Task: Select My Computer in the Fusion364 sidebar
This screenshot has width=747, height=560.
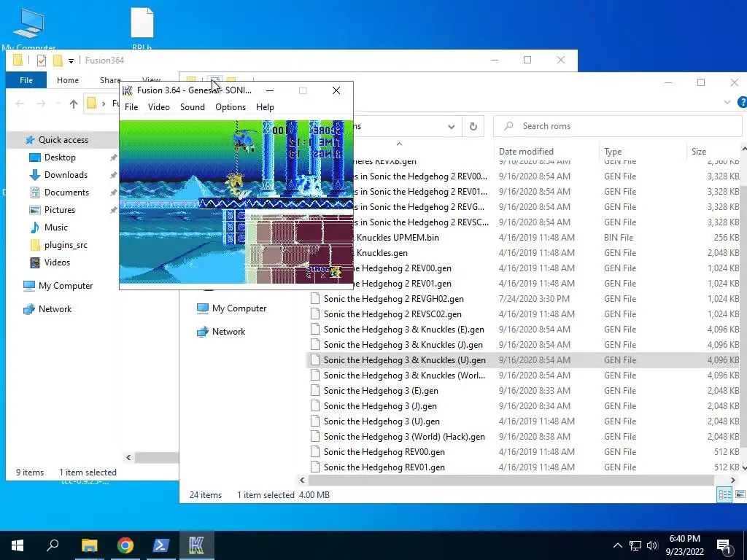Action: [x=66, y=286]
